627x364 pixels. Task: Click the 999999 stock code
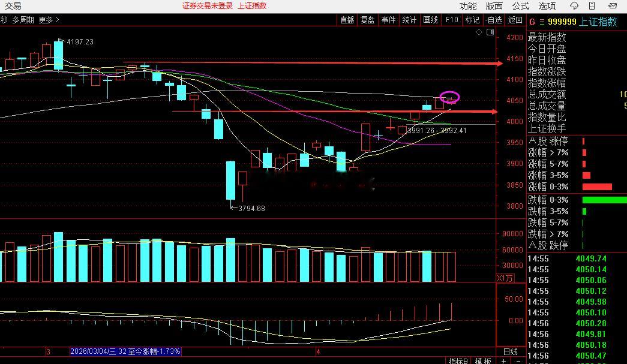(x=562, y=22)
